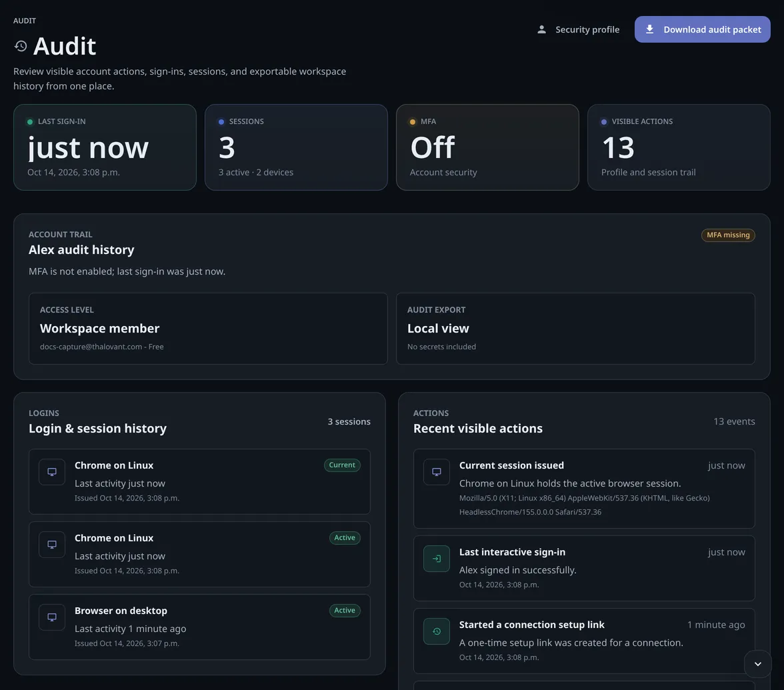Image resolution: width=784 pixels, height=690 pixels.
Task: Click monitor icon of Current Chrome session
Action: point(52,472)
